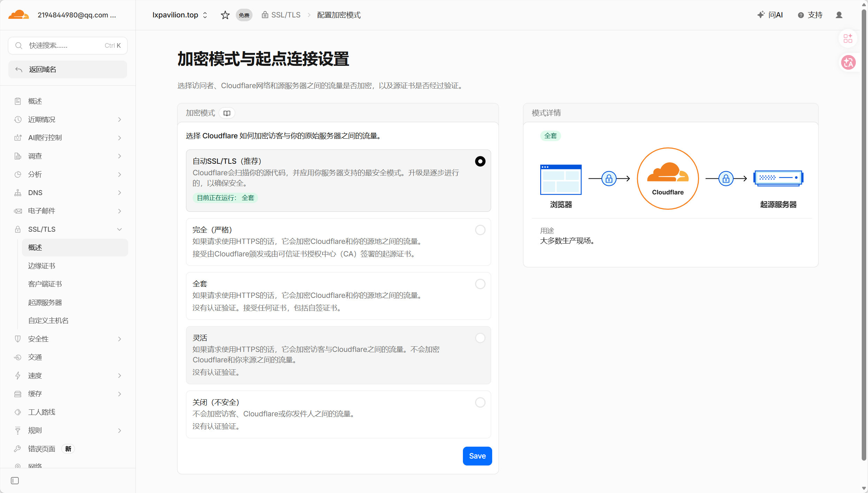Image resolution: width=868 pixels, height=493 pixels.
Task: Click the SSL/TLS lock icon in breadcrumb
Action: [265, 15]
